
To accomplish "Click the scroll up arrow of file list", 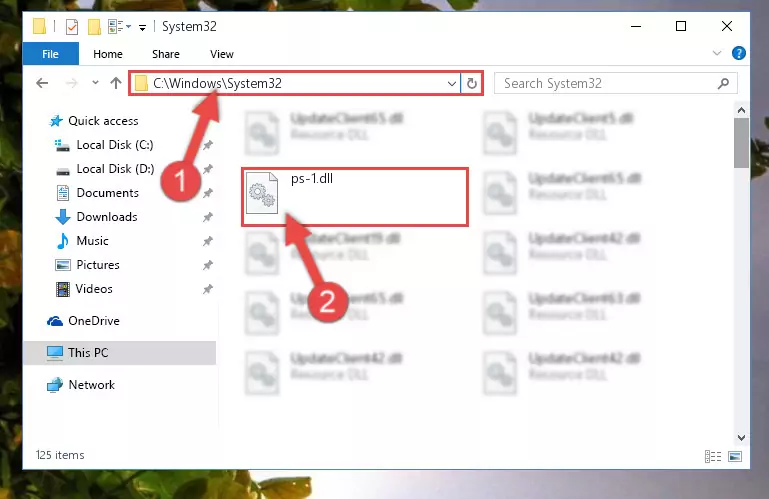I will [x=741, y=110].
